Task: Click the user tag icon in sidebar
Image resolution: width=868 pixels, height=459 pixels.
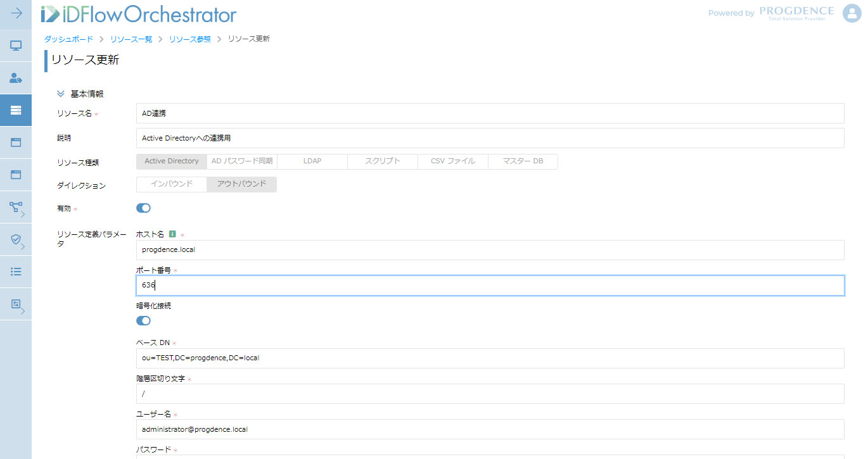Action: coord(16,78)
